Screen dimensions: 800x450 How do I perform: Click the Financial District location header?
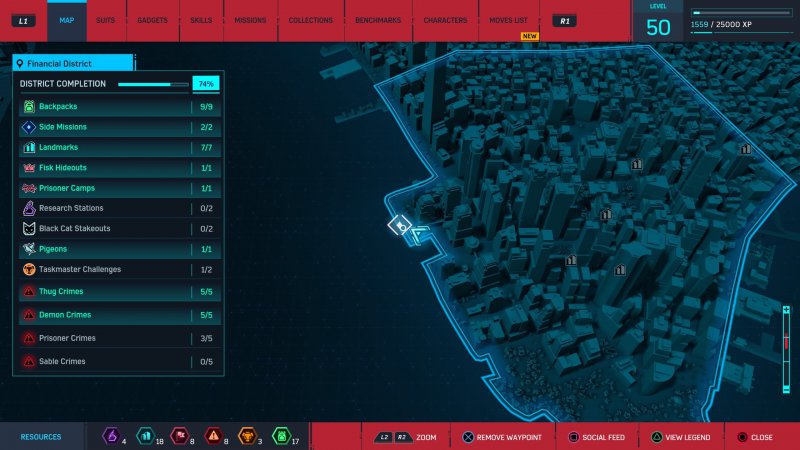[72, 62]
